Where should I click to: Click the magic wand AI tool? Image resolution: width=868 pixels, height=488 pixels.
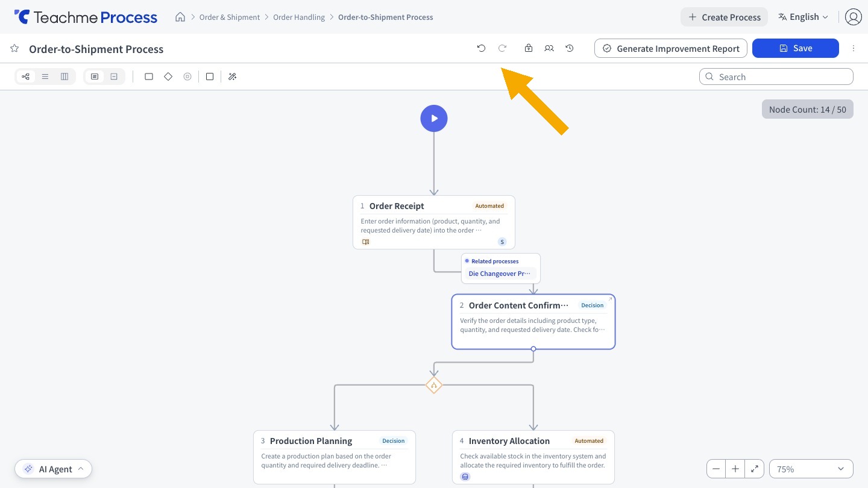pyautogui.click(x=232, y=77)
